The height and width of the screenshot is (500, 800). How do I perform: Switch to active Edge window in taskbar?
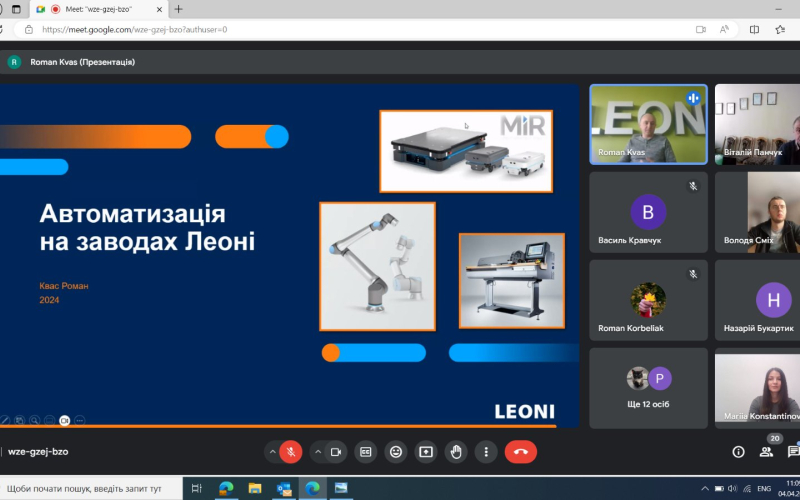coord(312,488)
